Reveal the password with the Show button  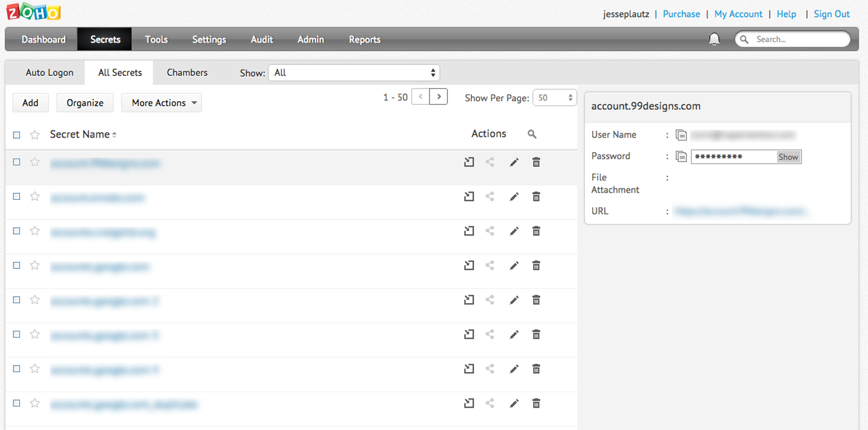[x=788, y=157]
